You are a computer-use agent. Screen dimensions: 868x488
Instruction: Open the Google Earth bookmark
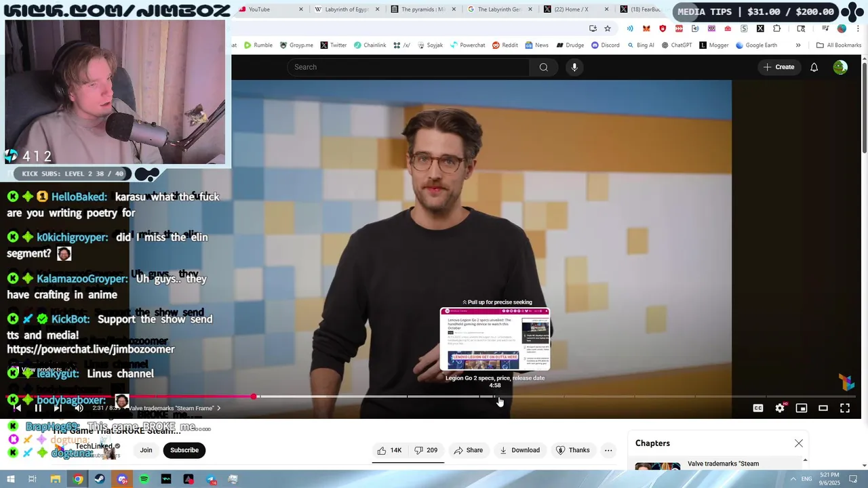tap(756, 45)
